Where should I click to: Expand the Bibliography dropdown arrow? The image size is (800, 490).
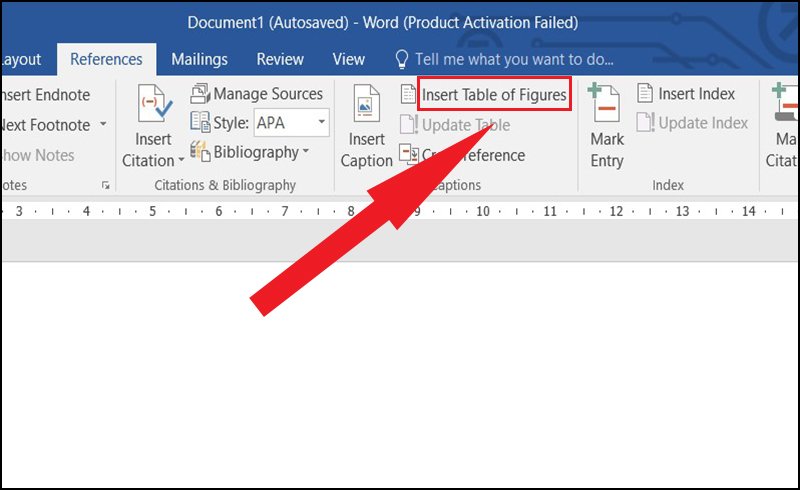[306, 151]
